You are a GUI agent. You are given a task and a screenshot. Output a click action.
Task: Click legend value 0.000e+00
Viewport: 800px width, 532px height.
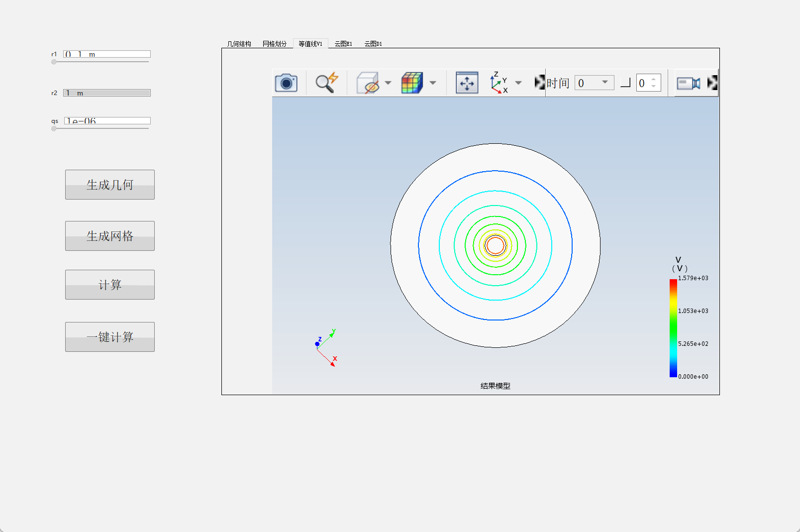(x=693, y=377)
